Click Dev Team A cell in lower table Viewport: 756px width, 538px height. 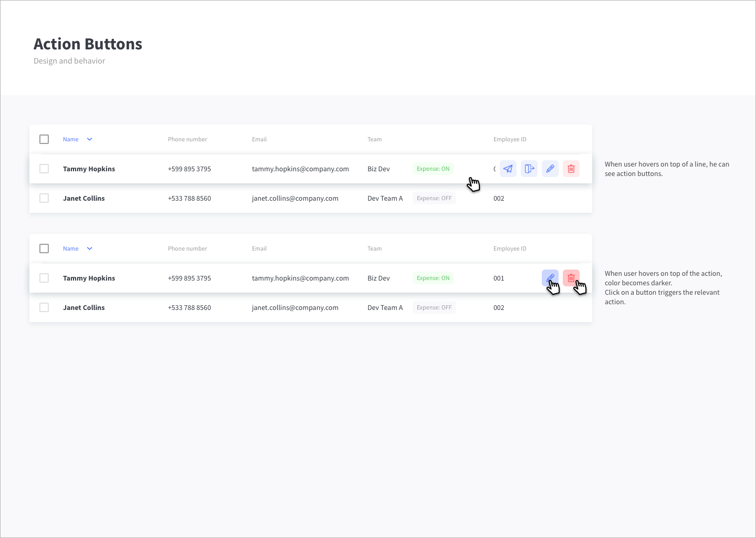pos(385,307)
